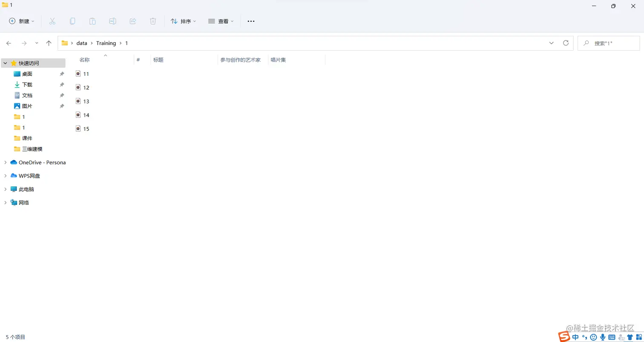Open the 新建 (New) dropdown
The height and width of the screenshot is (342, 644).
pyautogui.click(x=20, y=21)
